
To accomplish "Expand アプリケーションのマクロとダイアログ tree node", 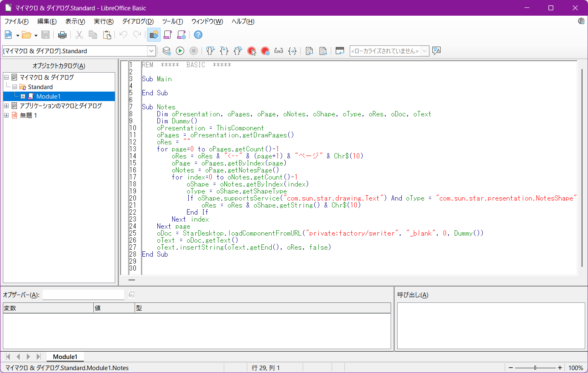I will pos(7,106).
